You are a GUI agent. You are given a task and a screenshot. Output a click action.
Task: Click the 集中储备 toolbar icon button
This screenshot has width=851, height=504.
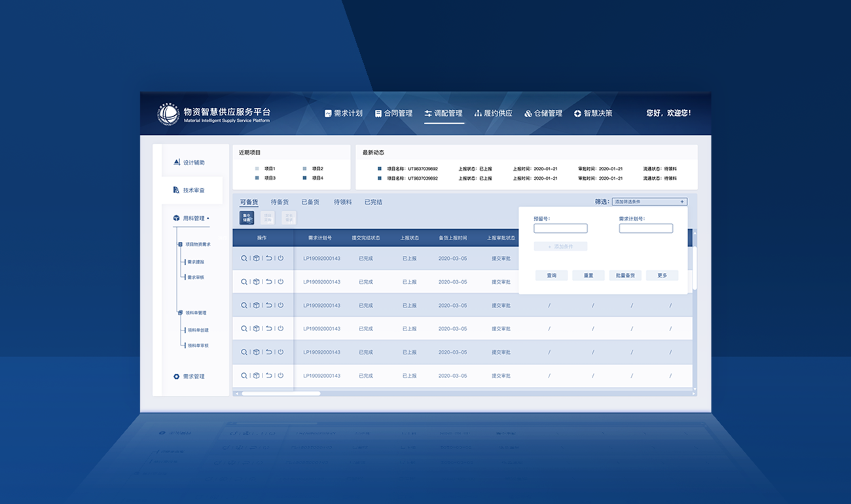(x=247, y=218)
